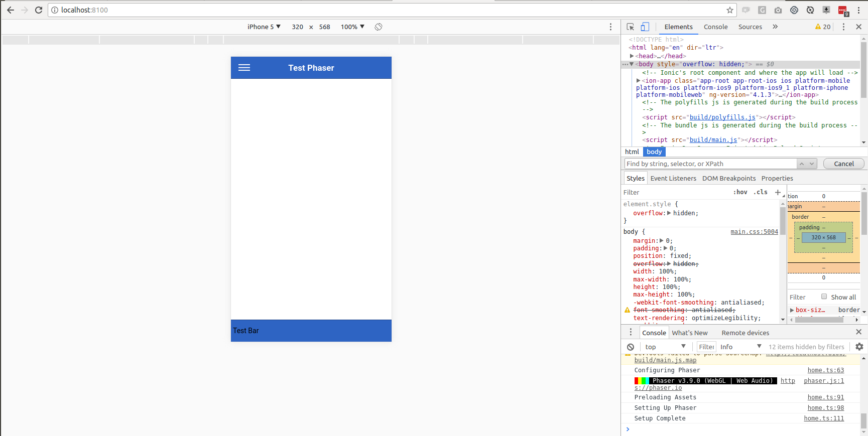Open the Info log level dropdown
The width and height of the screenshot is (868, 436).
[x=741, y=347]
